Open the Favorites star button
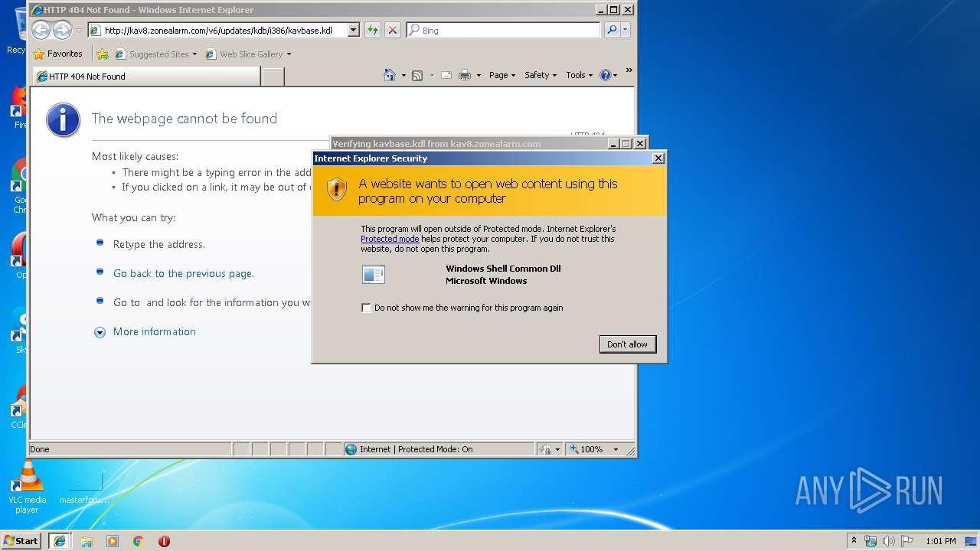 (x=58, y=54)
